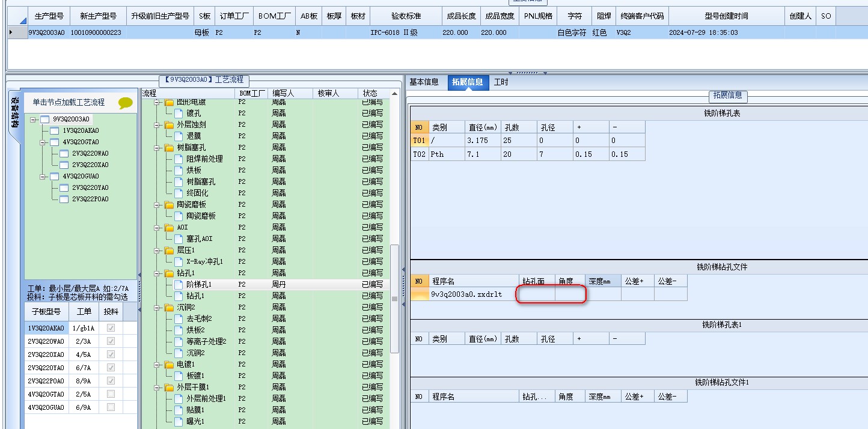Viewport: 868px width, 429px height.
Task: Click the document icon of 终固化 step
Action: pyautogui.click(x=179, y=193)
